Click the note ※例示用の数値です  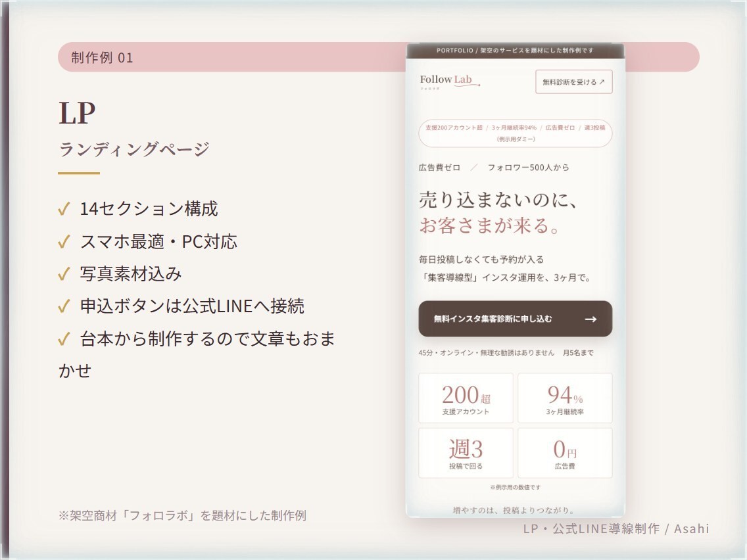515,487
